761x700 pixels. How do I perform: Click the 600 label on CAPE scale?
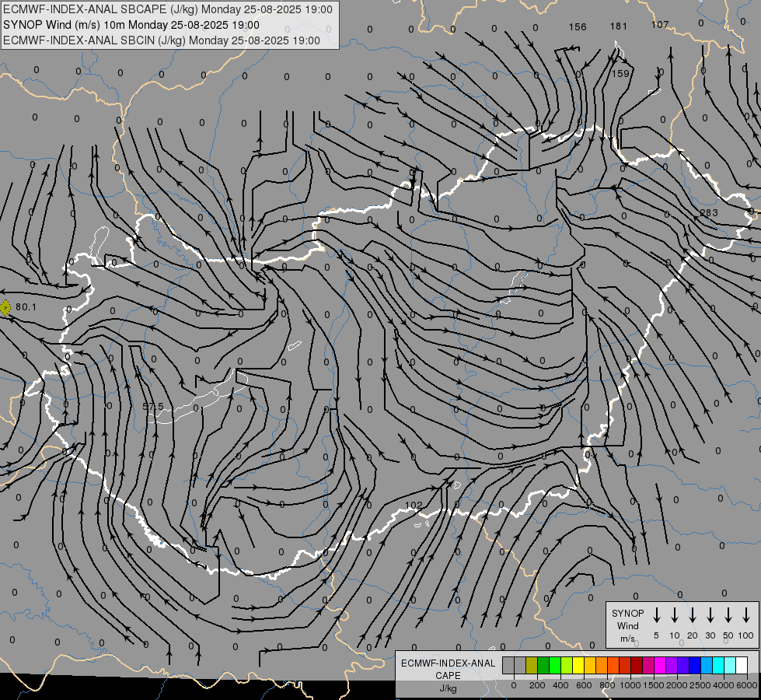click(x=584, y=685)
